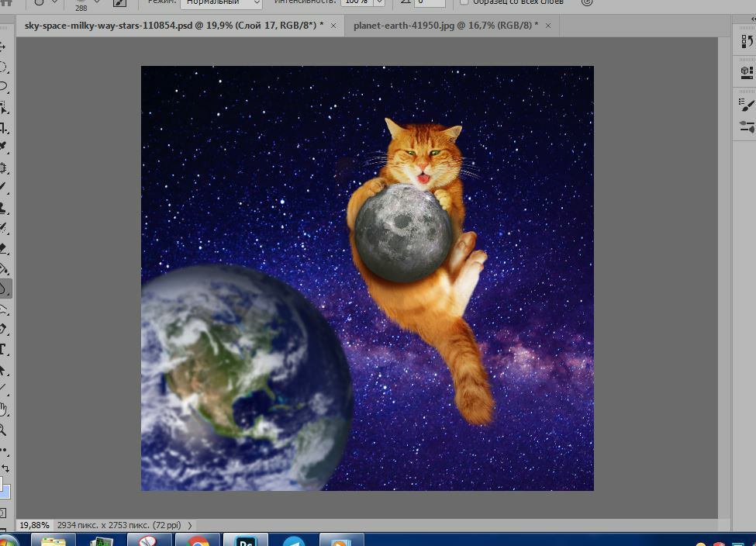The image size is (756, 546).
Task: Click the moon held by the cat
Action: (403, 233)
